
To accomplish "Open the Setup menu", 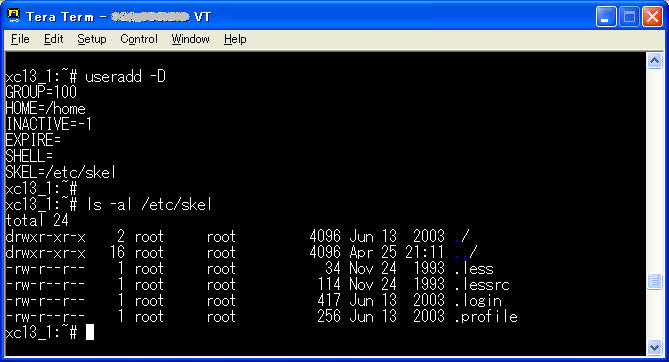I will pos(92,39).
